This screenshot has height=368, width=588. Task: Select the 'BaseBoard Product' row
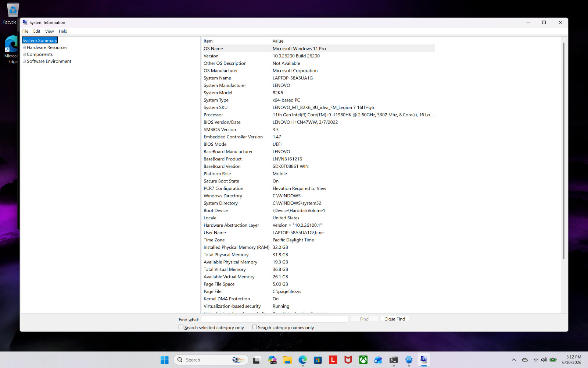pos(318,159)
